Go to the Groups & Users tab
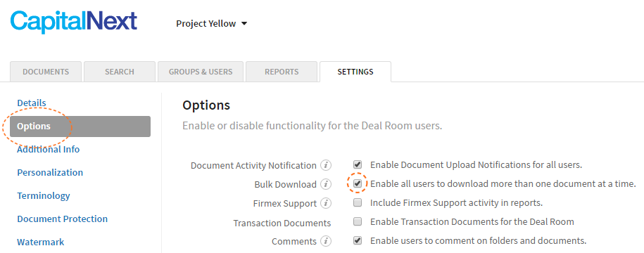Screen dimensions: 644x253 [x=201, y=72]
